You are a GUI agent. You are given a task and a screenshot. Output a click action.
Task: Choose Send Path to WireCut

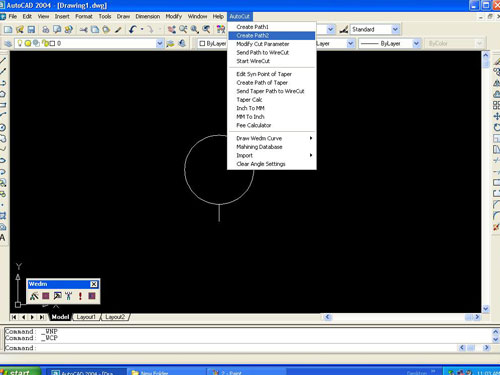pos(272,53)
